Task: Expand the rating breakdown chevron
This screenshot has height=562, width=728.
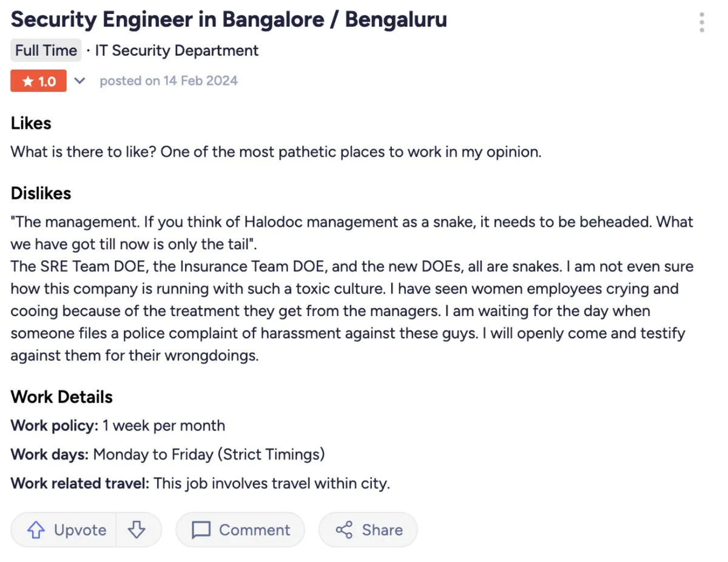Action: tap(80, 81)
